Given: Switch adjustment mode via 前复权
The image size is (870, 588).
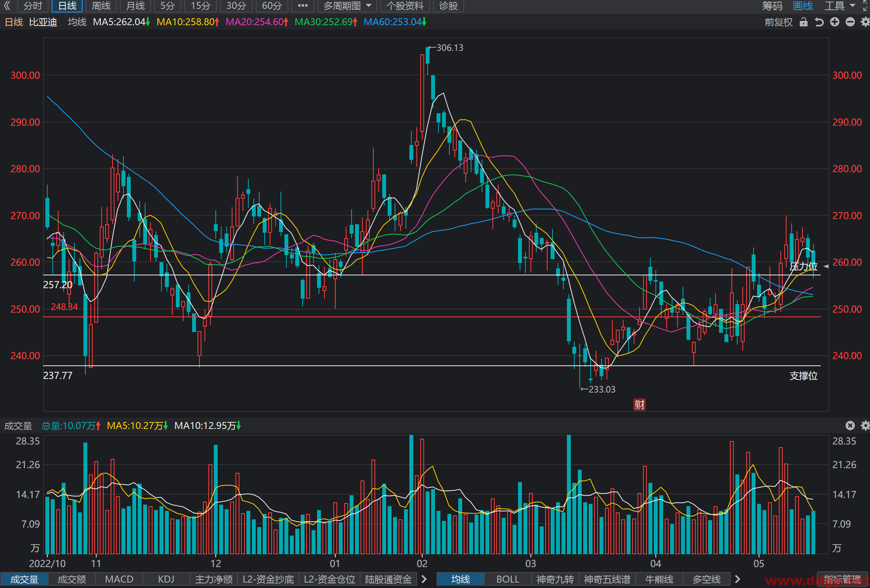Looking at the screenshot, I should (x=778, y=22).
